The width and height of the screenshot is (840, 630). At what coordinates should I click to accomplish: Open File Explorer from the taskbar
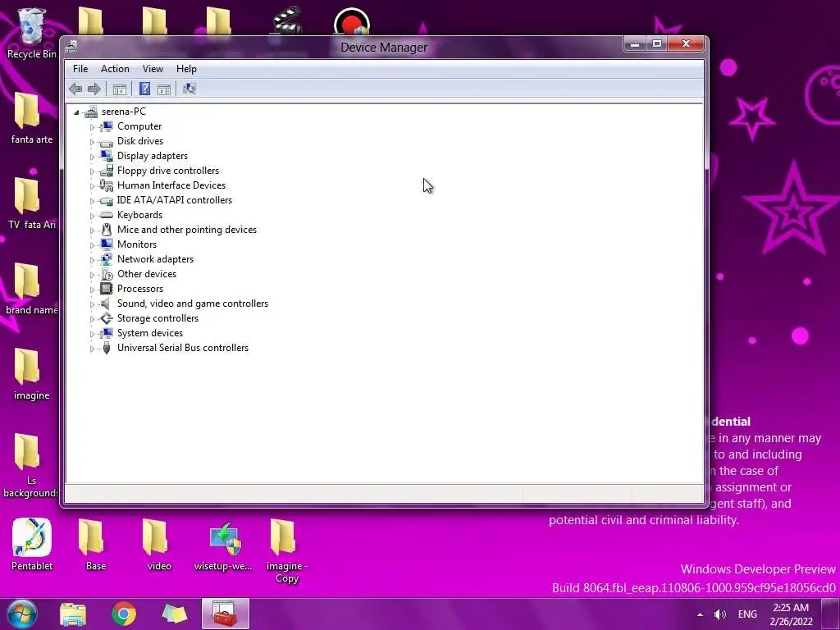click(x=73, y=614)
